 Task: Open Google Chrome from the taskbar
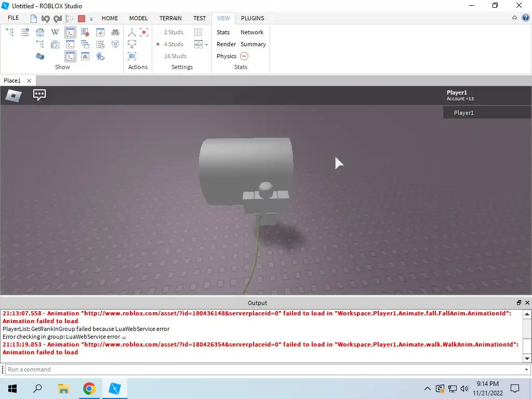89,389
